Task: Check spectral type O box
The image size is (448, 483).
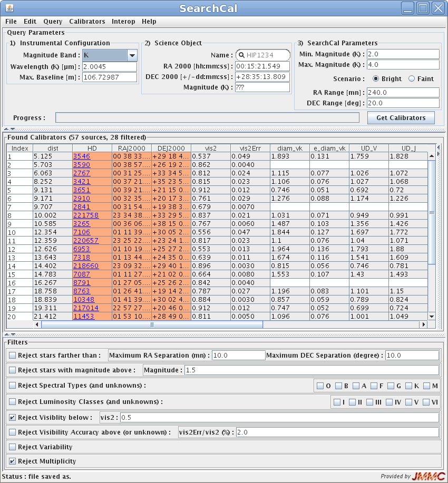Action: 320,386
